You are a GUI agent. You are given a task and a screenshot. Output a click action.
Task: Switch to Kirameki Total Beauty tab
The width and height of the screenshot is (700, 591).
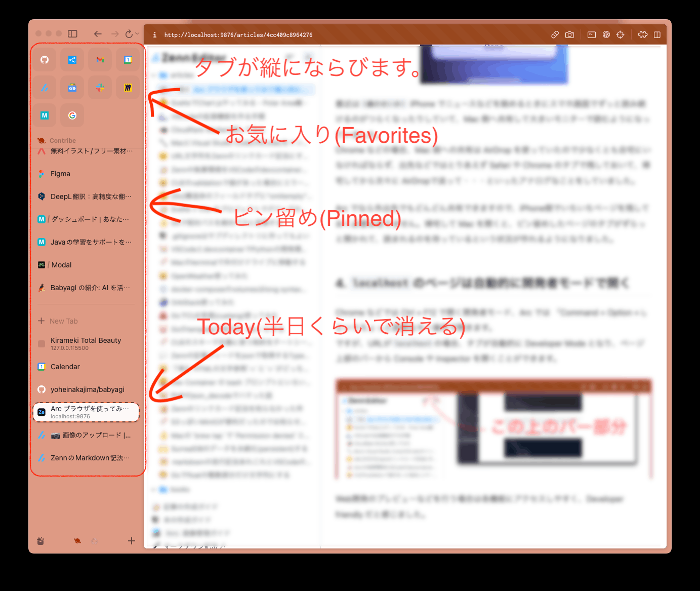click(x=86, y=344)
